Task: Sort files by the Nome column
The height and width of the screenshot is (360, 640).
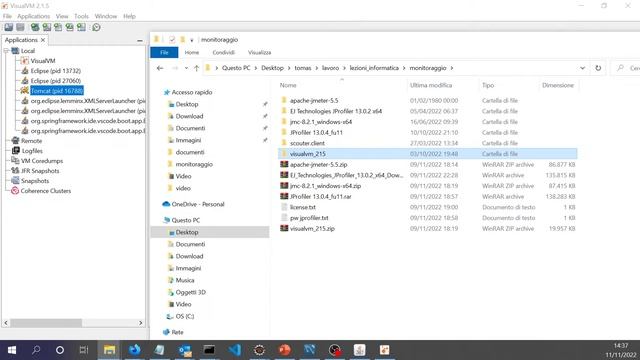Action: coord(288,85)
